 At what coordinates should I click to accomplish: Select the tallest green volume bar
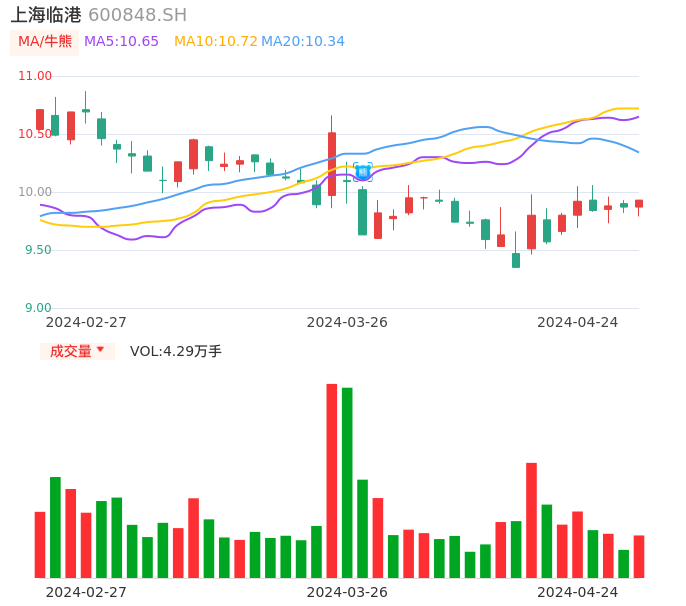(x=347, y=482)
